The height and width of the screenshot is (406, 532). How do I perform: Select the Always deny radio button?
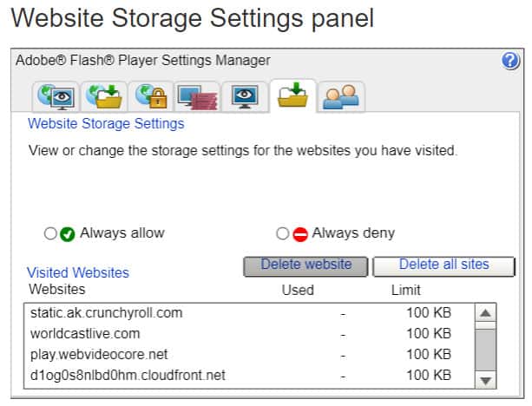282,233
